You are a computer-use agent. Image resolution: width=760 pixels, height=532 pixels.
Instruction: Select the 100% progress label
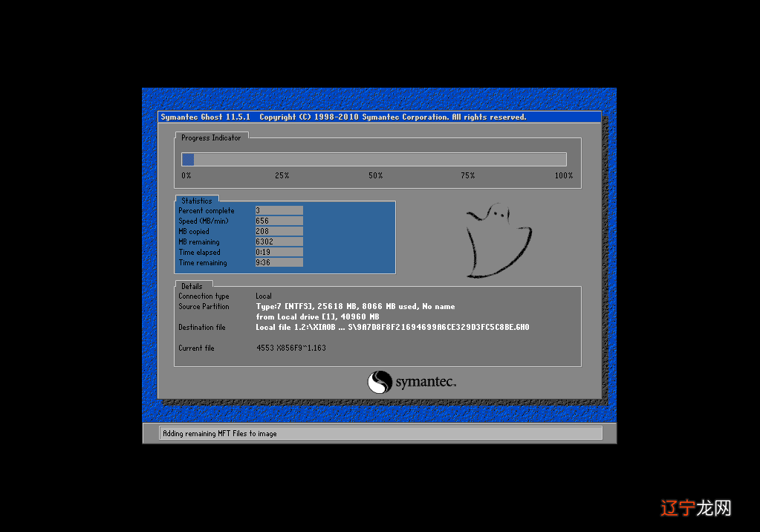tap(564, 175)
